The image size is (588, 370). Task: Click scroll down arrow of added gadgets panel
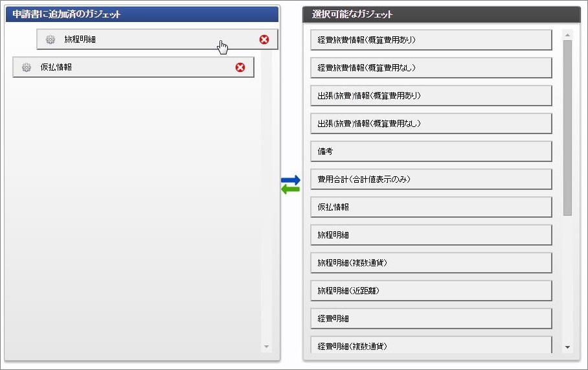pyautogui.click(x=266, y=347)
